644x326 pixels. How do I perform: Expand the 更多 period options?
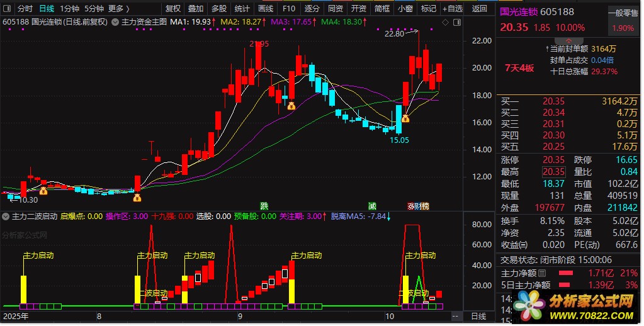pos(118,9)
